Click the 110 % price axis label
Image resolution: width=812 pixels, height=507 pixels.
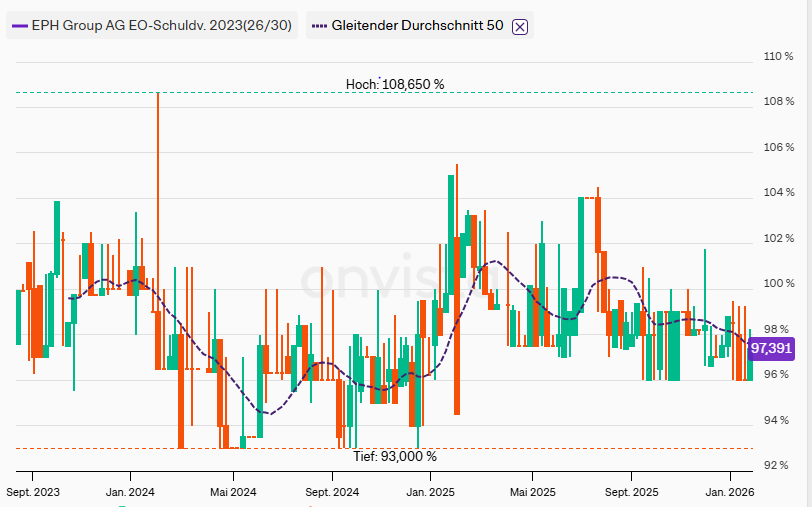pos(778,56)
